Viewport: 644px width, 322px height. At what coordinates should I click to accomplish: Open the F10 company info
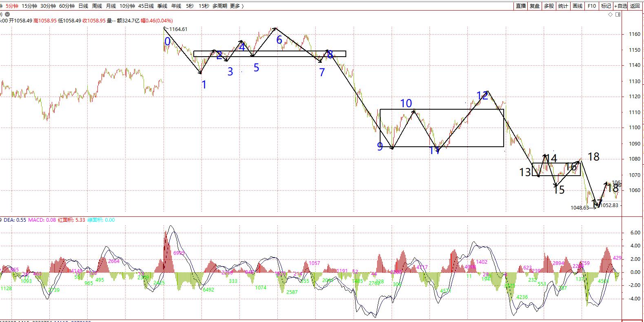click(x=592, y=6)
